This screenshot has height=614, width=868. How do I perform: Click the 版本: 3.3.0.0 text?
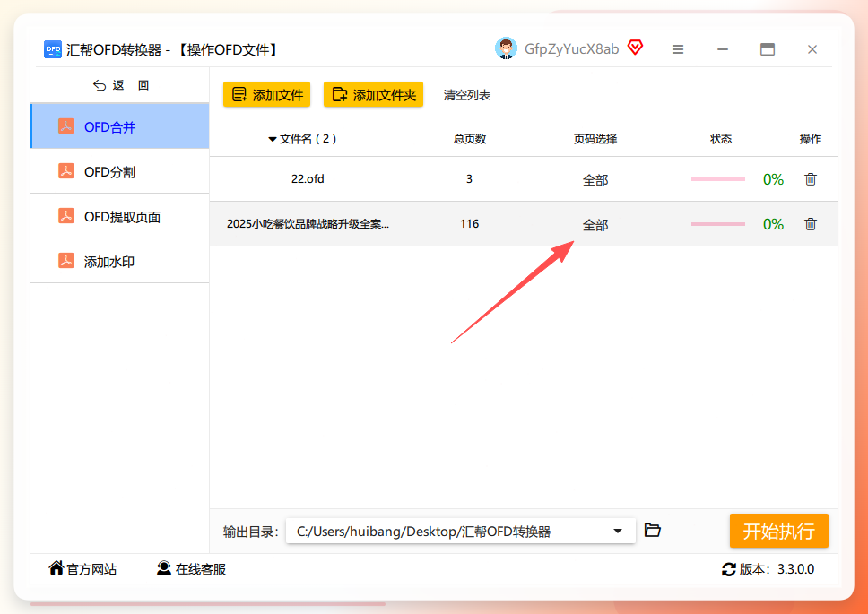coord(777,569)
